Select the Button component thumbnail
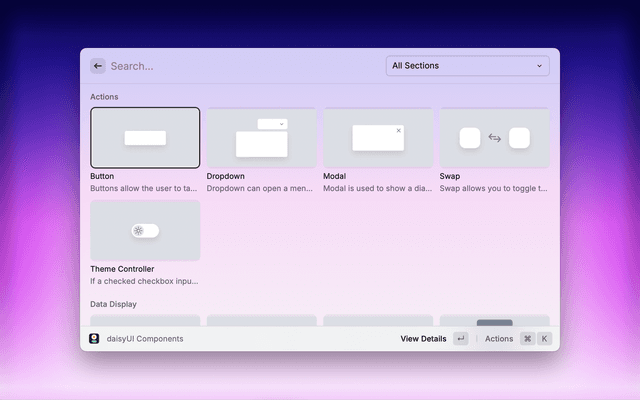This screenshot has width=640, height=400. [145, 138]
